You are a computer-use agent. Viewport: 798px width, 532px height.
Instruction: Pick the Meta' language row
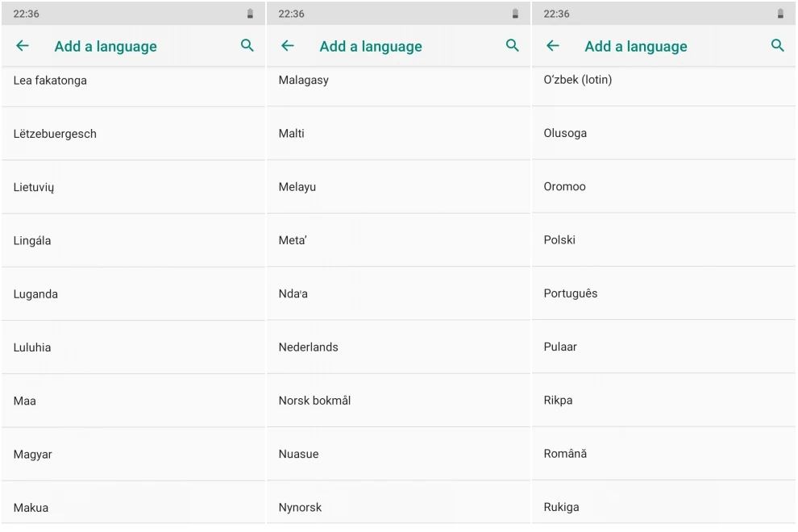click(x=398, y=240)
